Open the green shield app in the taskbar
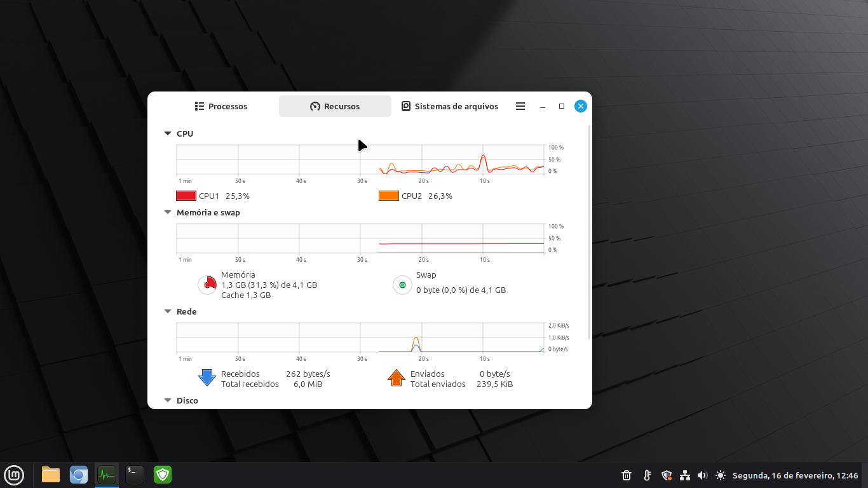Viewport: 868px width, 488px height. click(x=163, y=475)
